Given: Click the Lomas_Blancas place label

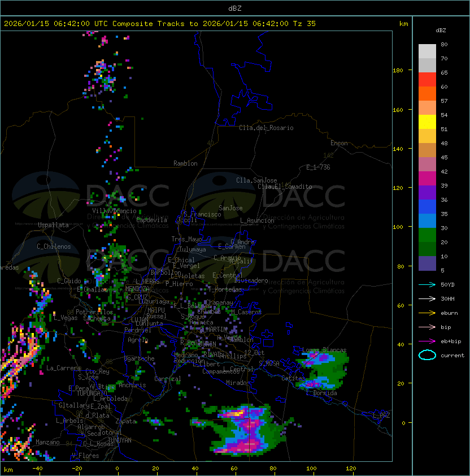Looking at the screenshot, I should coord(324,350).
